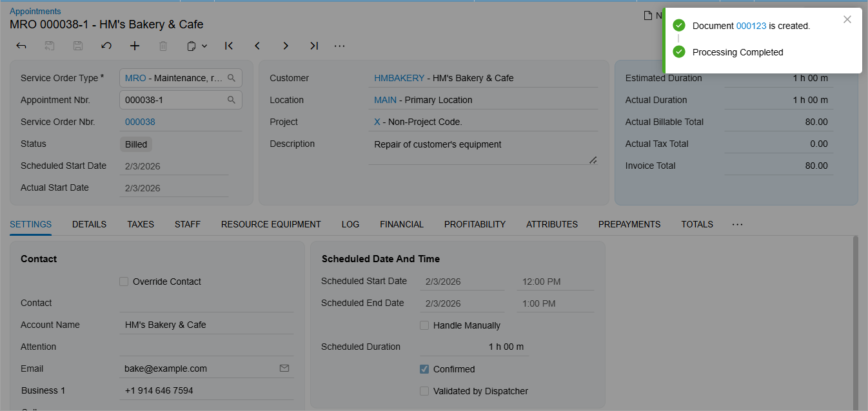Go to the previous record
This screenshot has height=411, width=868.
(x=257, y=46)
